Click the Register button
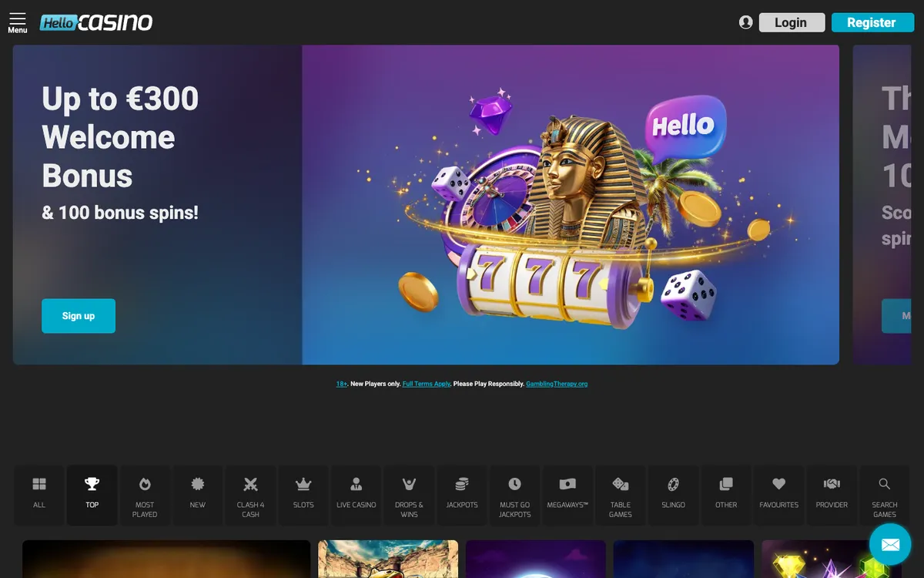The image size is (924, 578). point(872,22)
